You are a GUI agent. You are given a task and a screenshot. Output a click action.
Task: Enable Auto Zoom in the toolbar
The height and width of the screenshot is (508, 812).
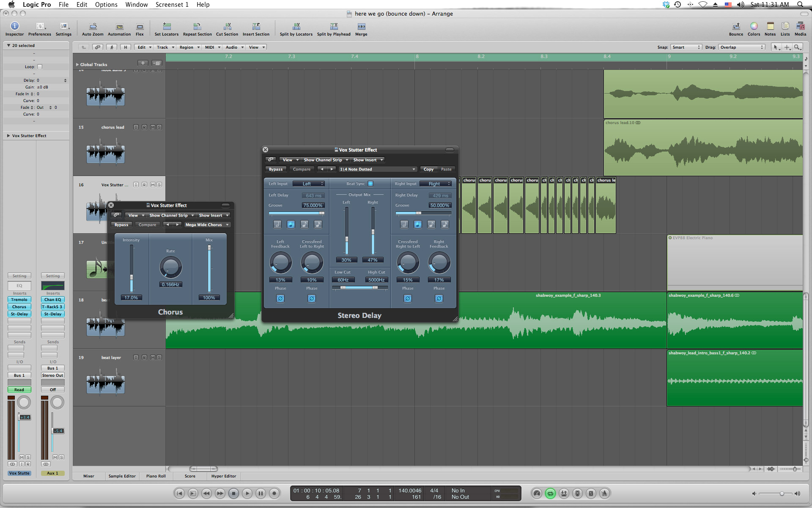click(93, 26)
